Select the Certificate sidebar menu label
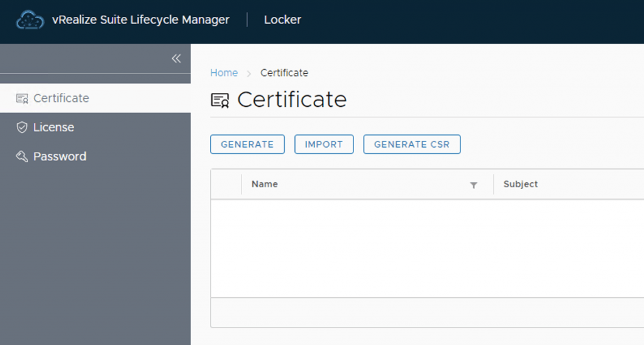644x345 pixels. pos(61,98)
